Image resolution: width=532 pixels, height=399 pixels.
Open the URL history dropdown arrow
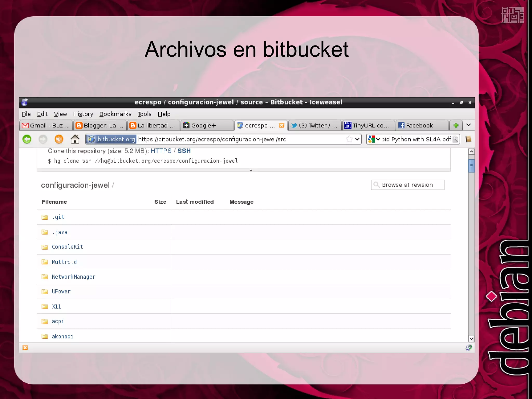(357, 139)
